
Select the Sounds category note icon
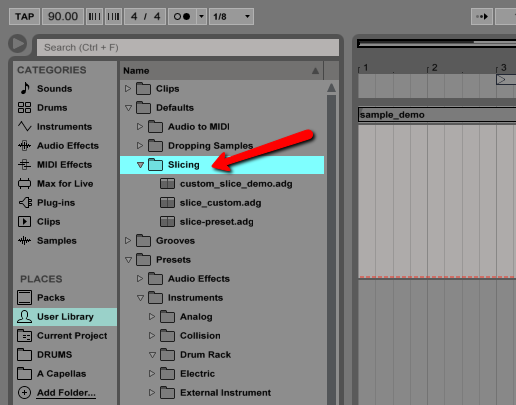point(25,88)
